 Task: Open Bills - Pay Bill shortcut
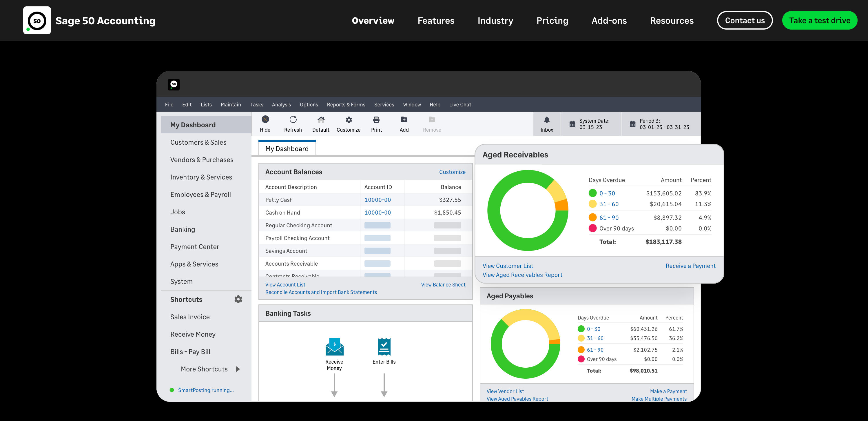[x=190, y=351]
